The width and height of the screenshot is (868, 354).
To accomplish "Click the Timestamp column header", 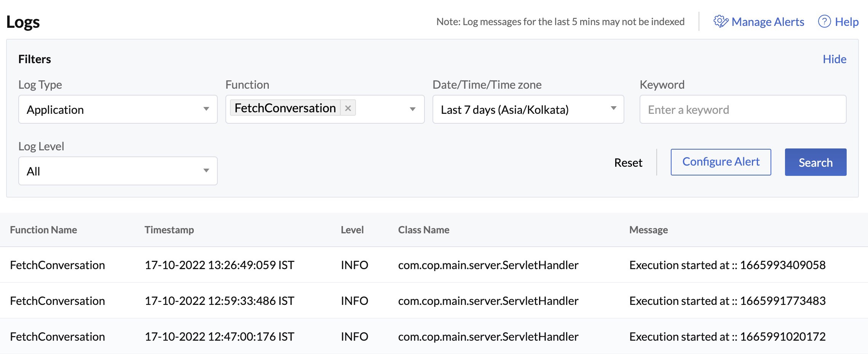I will 170,230.
